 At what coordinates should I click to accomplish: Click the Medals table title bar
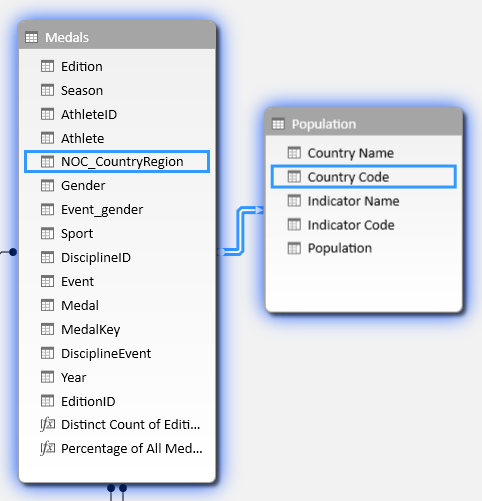(x=117, y=36)
